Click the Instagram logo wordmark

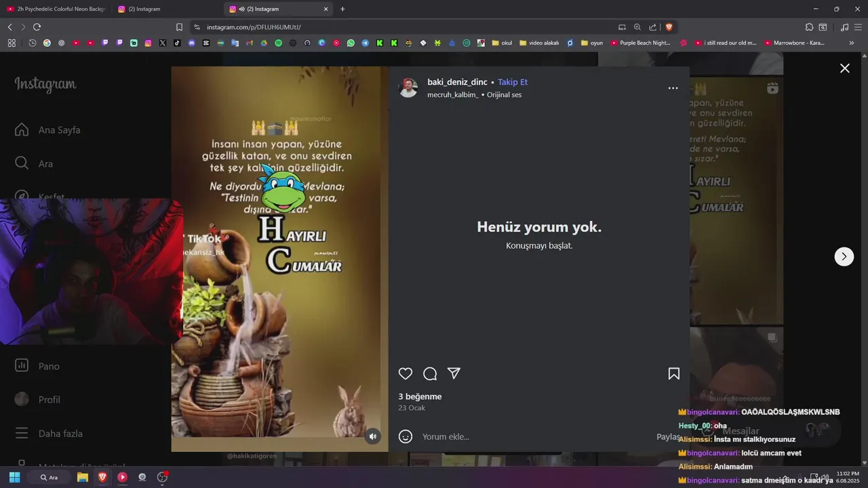point(45,84)
